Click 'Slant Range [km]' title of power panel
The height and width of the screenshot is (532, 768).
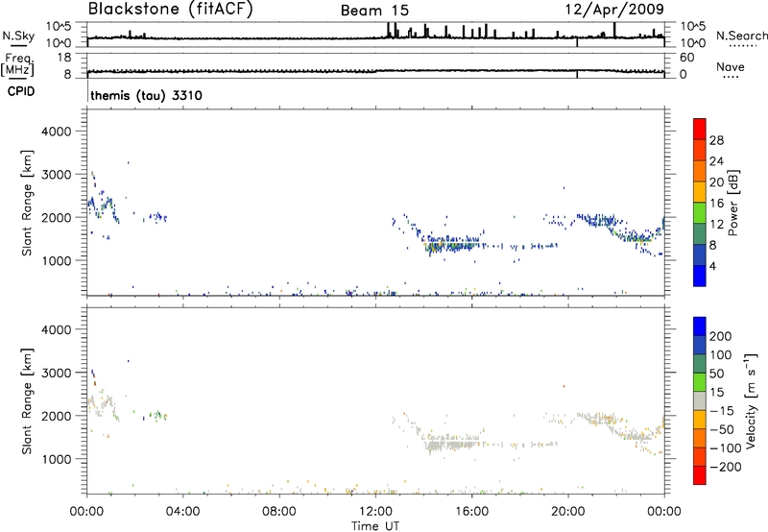point(27,203)
